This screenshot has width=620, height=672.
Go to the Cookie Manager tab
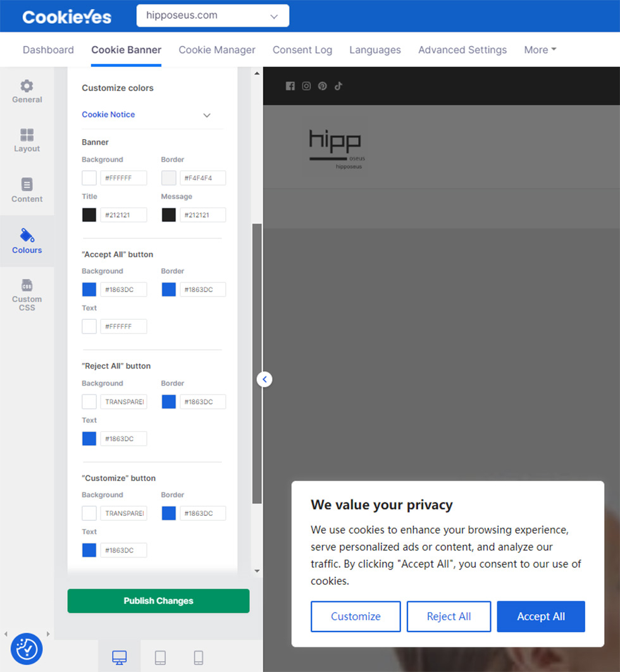(x=217, y=50)
